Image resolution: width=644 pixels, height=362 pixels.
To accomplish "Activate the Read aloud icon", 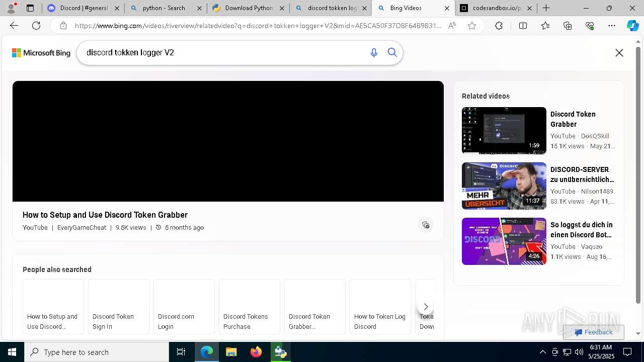I will tap(452, 26).
